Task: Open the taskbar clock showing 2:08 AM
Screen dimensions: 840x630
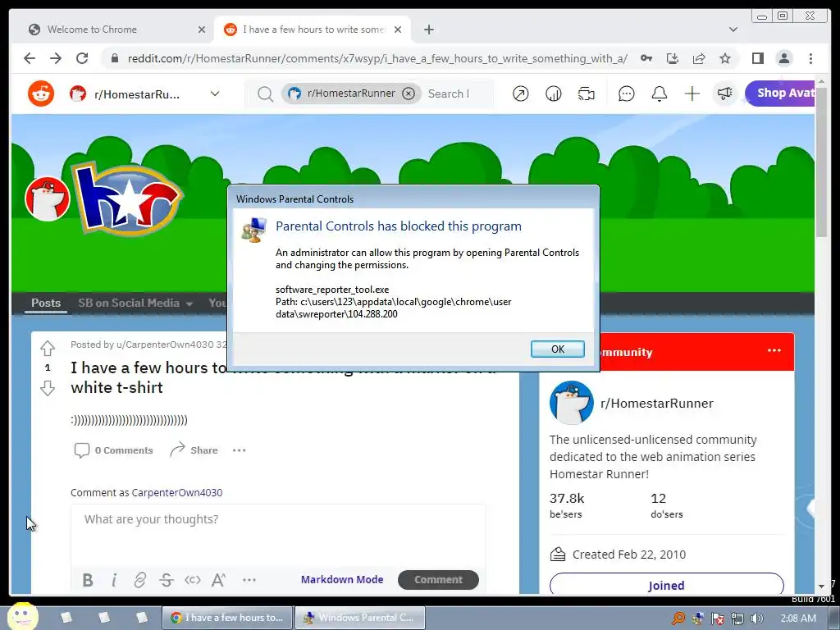Action: coord(798,619)
